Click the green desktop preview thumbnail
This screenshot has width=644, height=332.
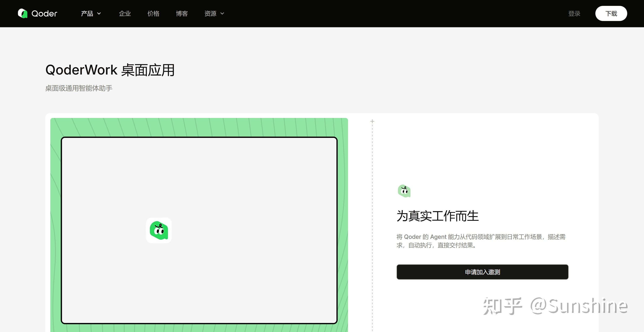click(x=199, y=225)
